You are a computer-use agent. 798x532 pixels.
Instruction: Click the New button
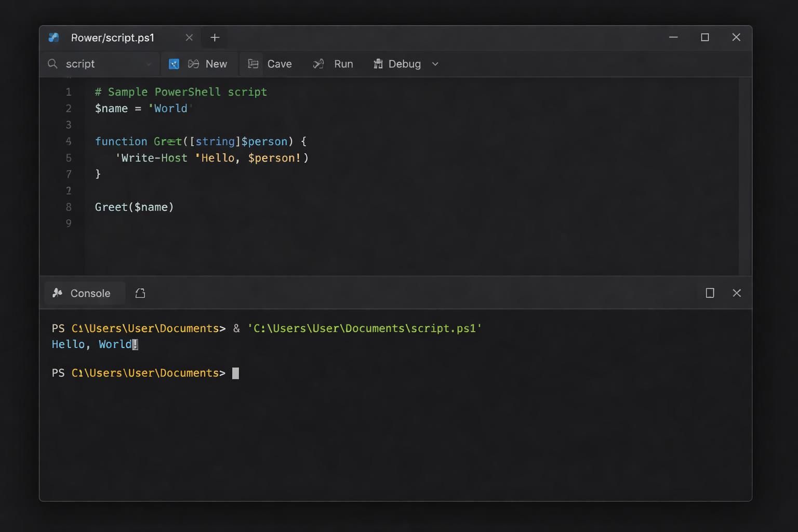coord(216,64)
